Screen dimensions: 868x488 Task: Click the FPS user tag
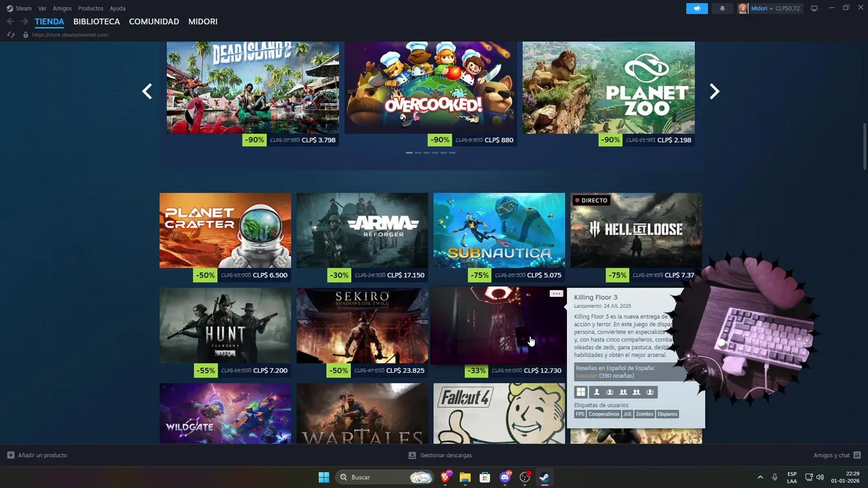point(580,414)
